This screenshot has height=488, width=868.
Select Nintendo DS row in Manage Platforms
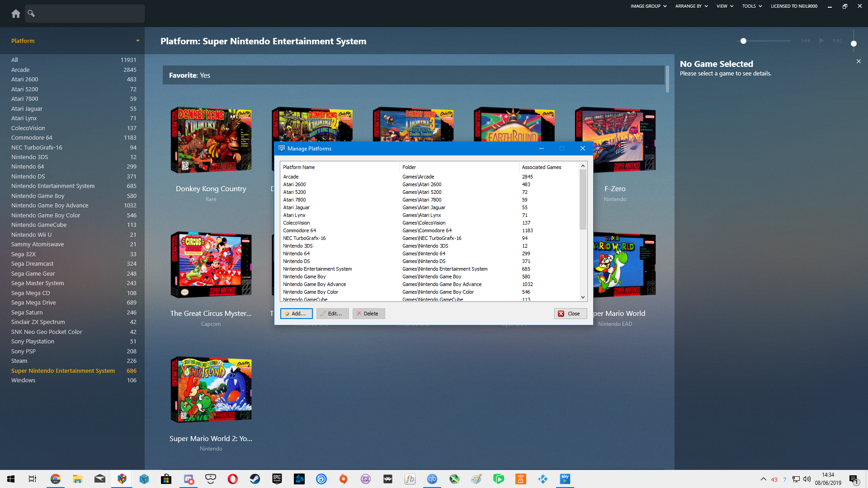click(429, 261)
